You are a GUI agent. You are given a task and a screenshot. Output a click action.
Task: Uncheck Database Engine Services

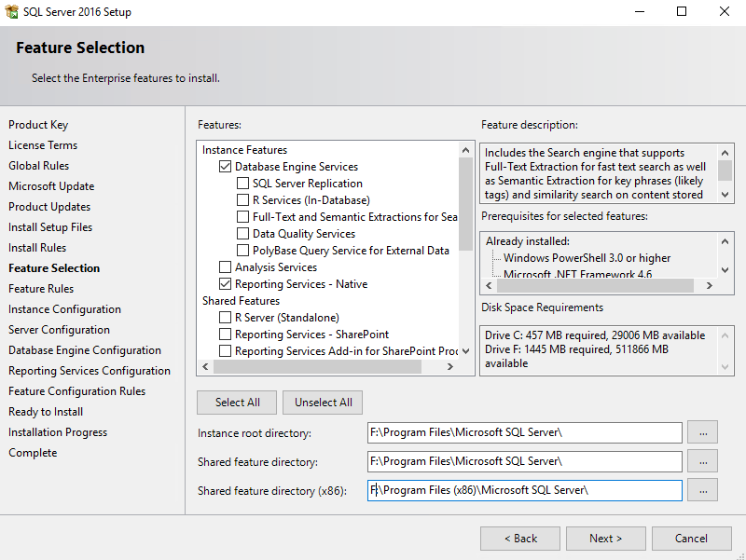225,167
